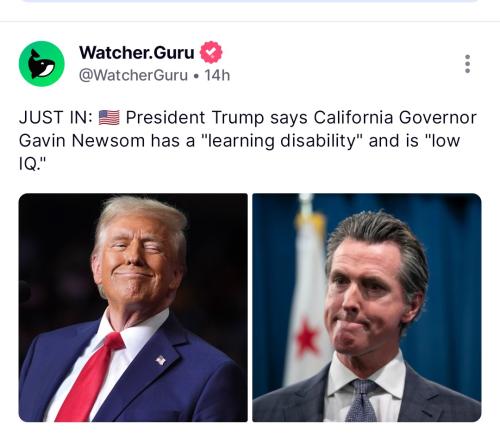Tap the flag lapel pin on suit
Screen dimensions: 500x437
pyautogui.click(x=161, y=360)
